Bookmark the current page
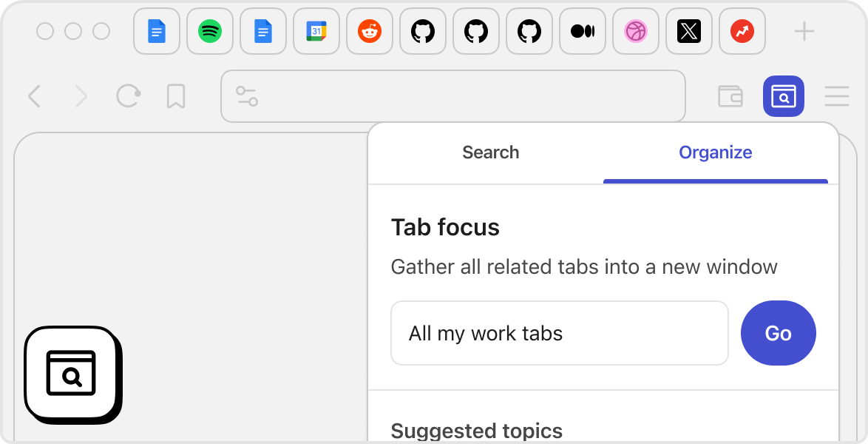The image size is (868, 444). 176,96
